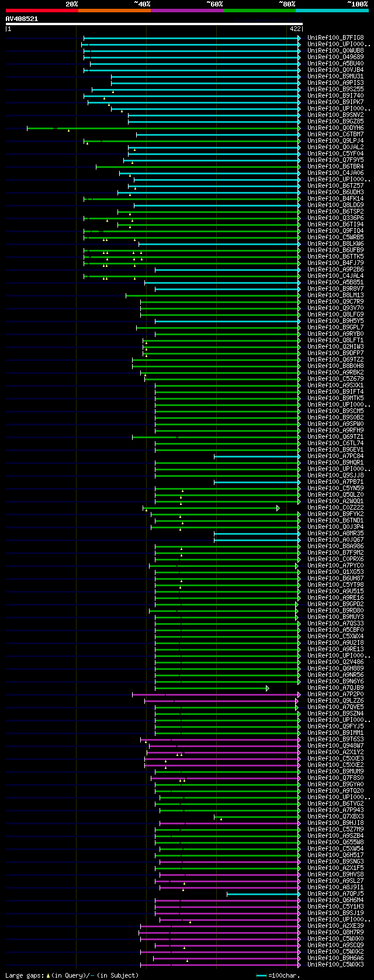374x980 pixels.
Task: Click the UniRef100_C5XXE3 label
Action: [x=335, y=759]
